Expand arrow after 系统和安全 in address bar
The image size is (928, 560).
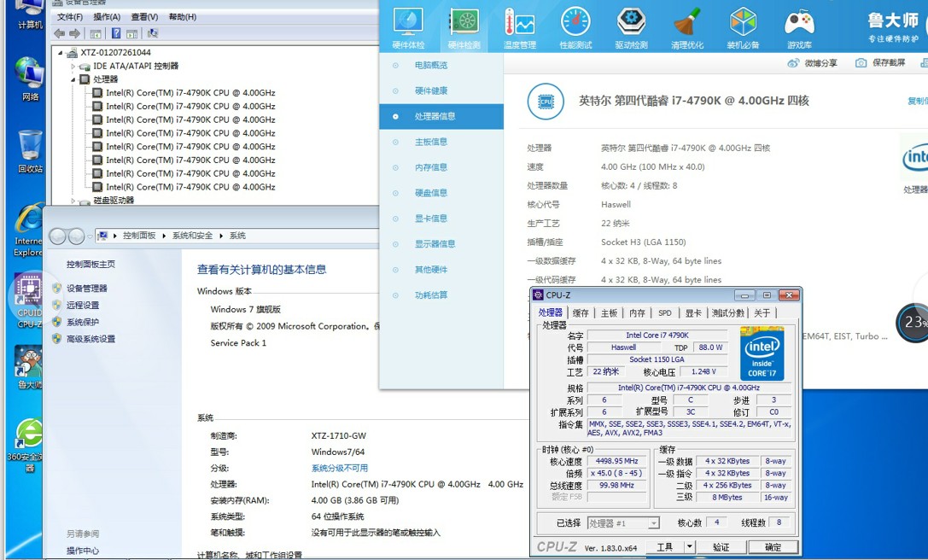click(x=221, y=236)
